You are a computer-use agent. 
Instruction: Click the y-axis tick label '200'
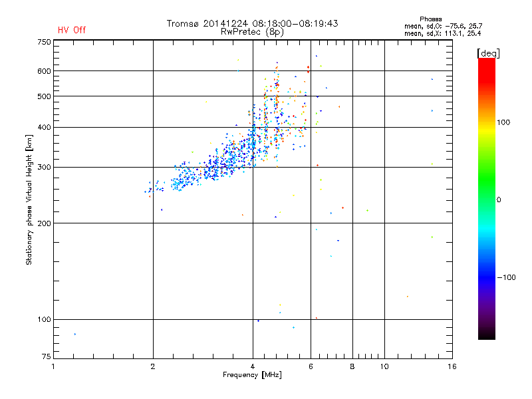(44, 223)
